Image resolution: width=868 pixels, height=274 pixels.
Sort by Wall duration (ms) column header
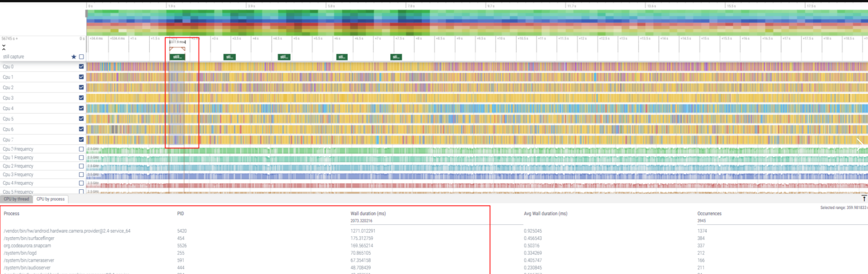pyautogui.click(x=368, y=213)
